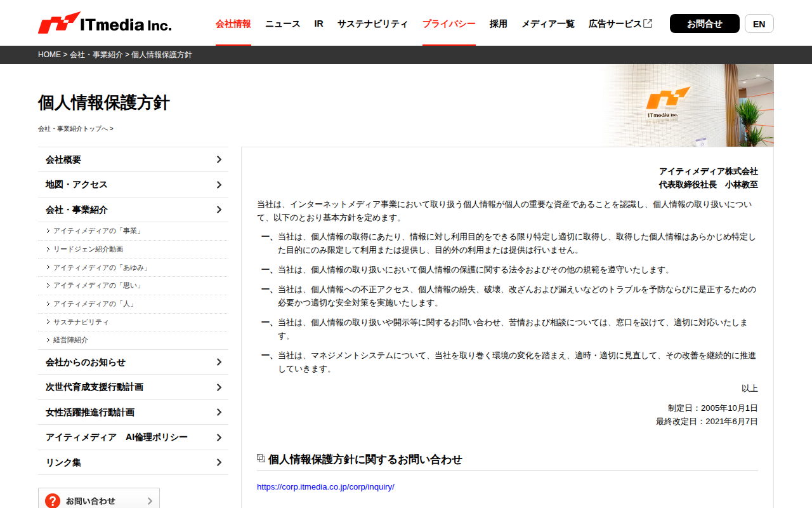This screenshot has height=508, width=812.
Task: Open the 広告サービス menu link
Action: pos(620,23)
